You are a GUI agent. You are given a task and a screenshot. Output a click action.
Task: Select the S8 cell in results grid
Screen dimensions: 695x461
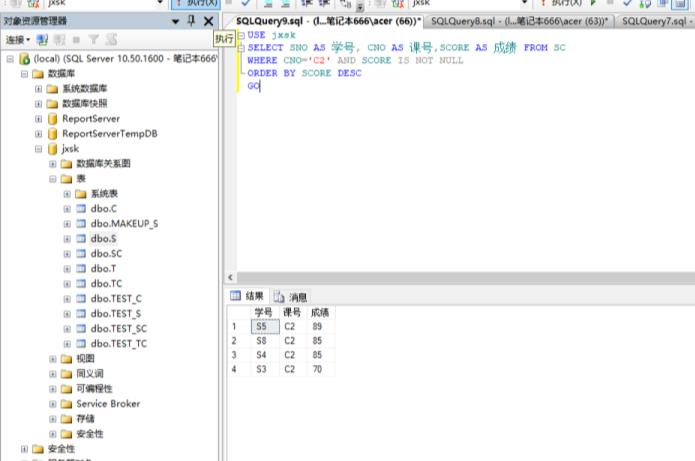click(265, 341)
